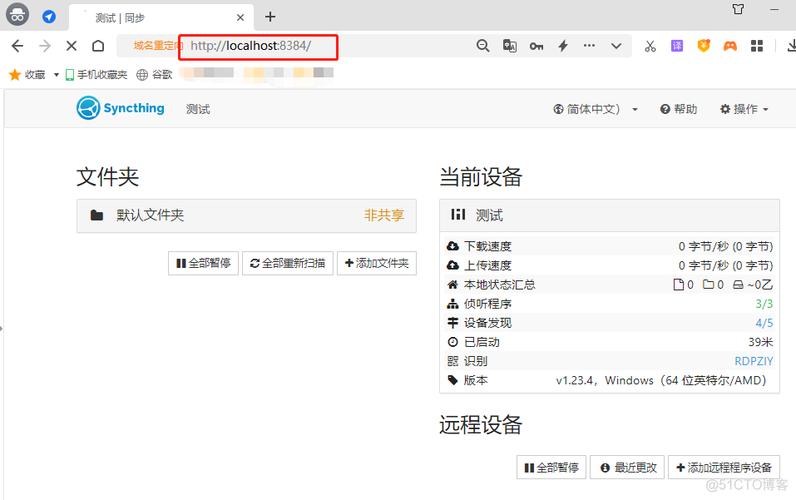Image resolution: width=796 pixels, height=500 pixels.
Task: Stop loading the page with the X button
Action: [71, 46]
